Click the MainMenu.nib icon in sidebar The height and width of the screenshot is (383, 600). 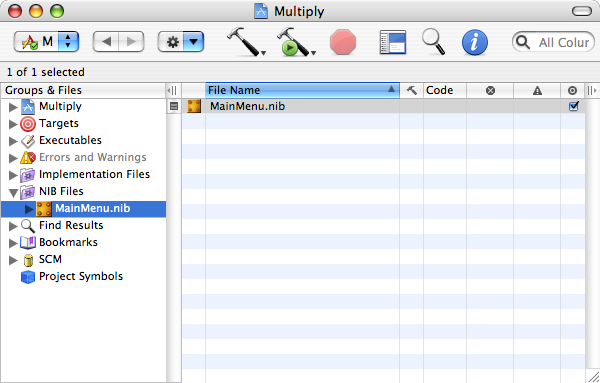point(44,209)
